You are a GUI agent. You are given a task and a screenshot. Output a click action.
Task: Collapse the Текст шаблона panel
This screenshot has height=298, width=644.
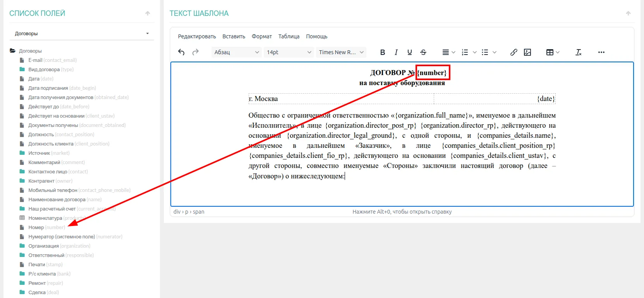pos(628,14)
